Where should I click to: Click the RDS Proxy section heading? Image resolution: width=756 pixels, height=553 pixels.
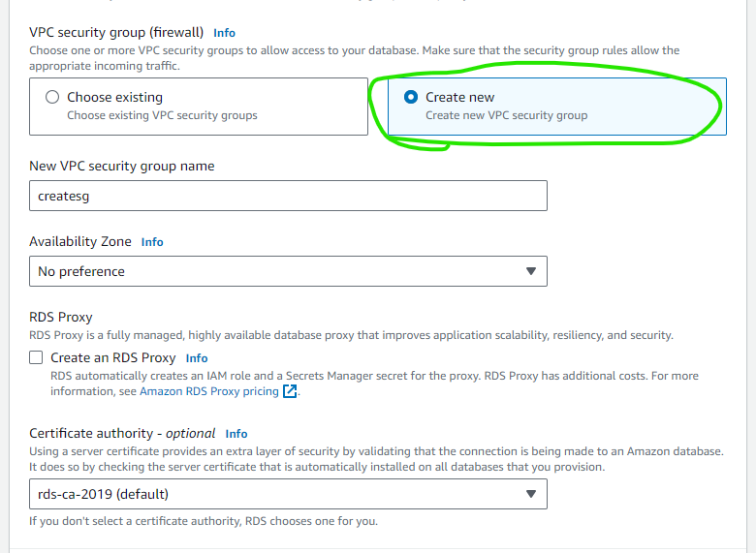point(61,317)
